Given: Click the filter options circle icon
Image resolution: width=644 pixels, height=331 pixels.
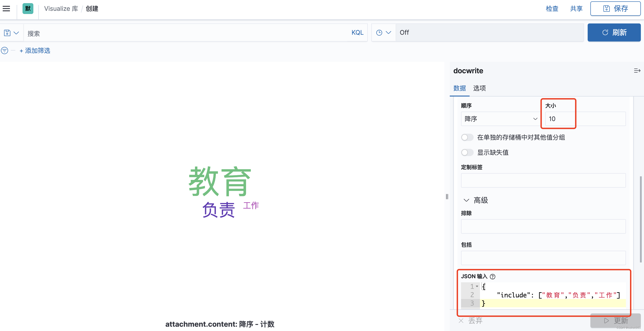Looking at the screenshot, I should pyautogui.click(x=5, y=51).
